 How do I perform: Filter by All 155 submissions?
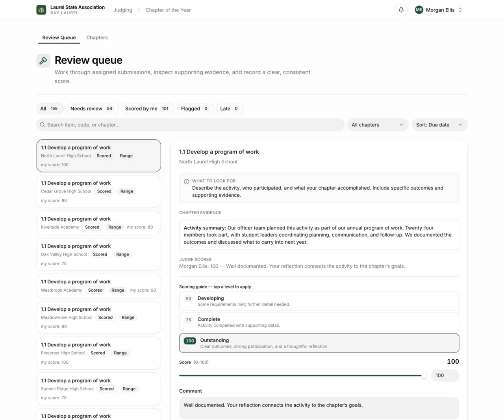pos(50,109)
